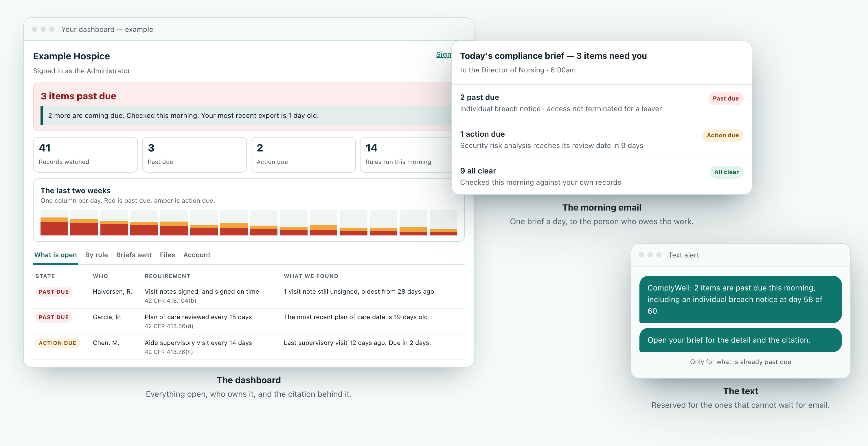
Task: Open the Briefs sent tab
Action: pos(134,255)
